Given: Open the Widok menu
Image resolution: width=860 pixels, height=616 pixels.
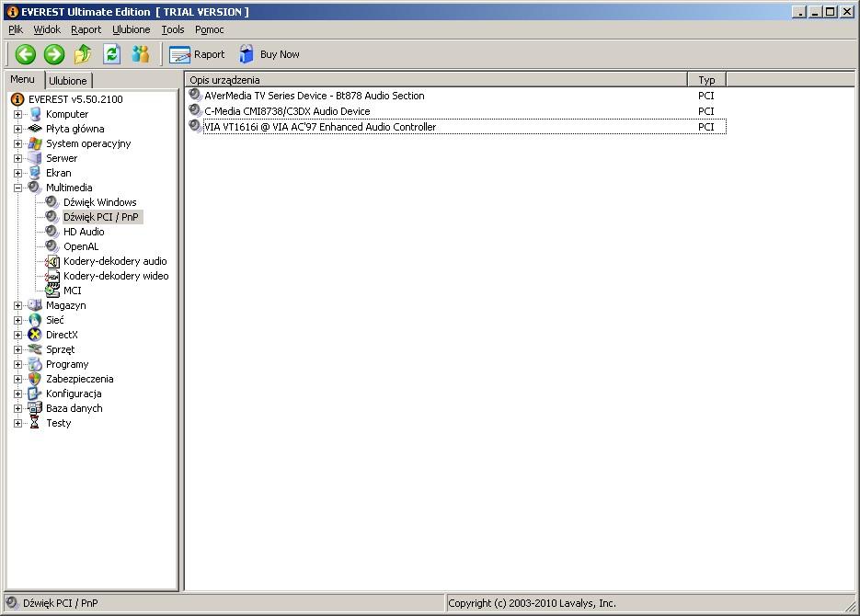Looking at the screenshot, I should (47, 29).
